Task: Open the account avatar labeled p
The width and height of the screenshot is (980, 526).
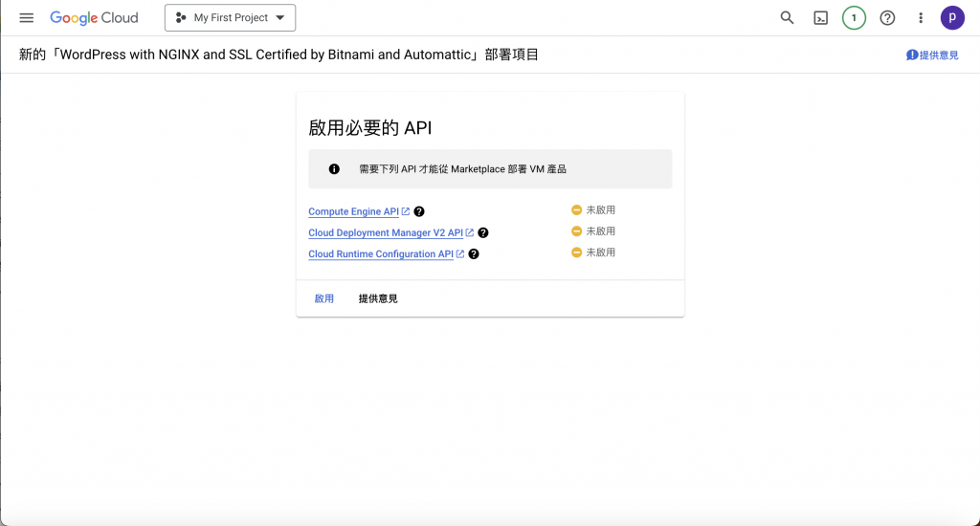Action: click(952, 18)
